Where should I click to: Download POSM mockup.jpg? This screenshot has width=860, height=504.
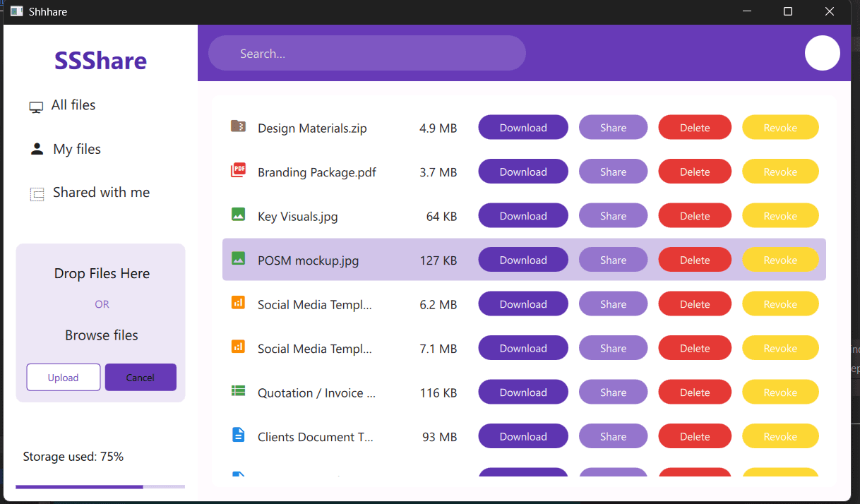[x=523, y=260]
